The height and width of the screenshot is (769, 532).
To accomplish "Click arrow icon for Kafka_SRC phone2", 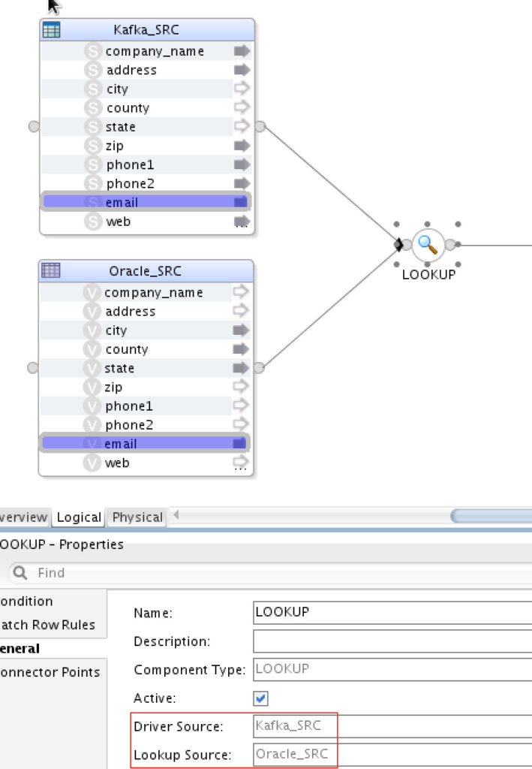I will point(242,183).
